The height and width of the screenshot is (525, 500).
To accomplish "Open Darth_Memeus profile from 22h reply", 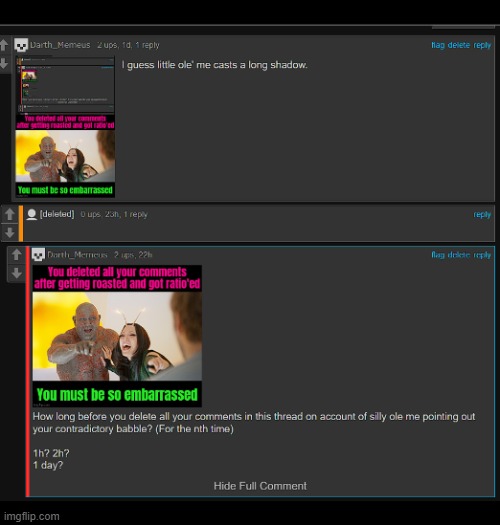I will 77,255.
